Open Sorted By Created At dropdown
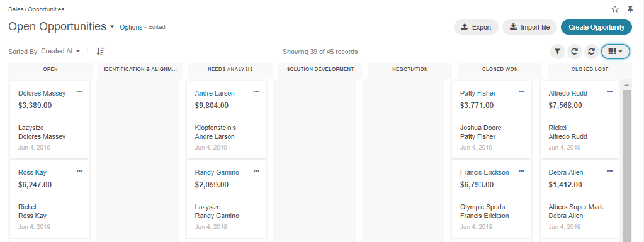This screenshot has width=644, height=242. tap(44, 52)
